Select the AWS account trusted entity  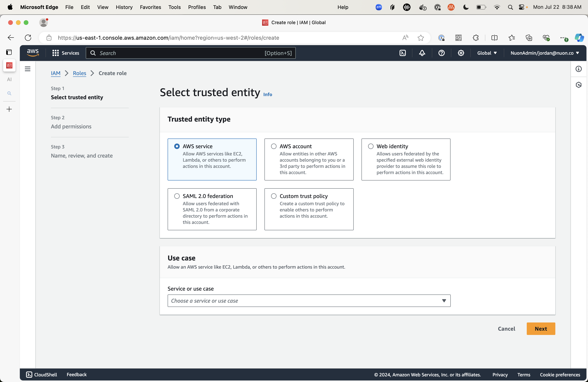pyautogui.click(x=274, y=146)
